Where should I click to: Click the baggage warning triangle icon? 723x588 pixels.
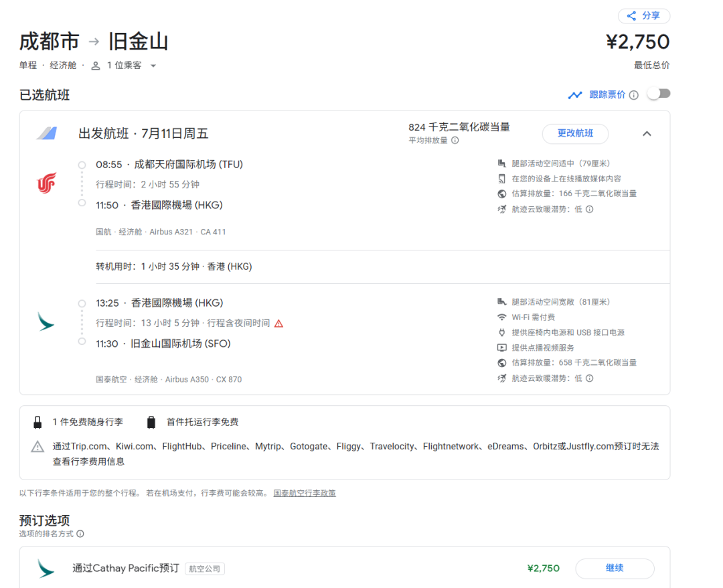(38, 447)
